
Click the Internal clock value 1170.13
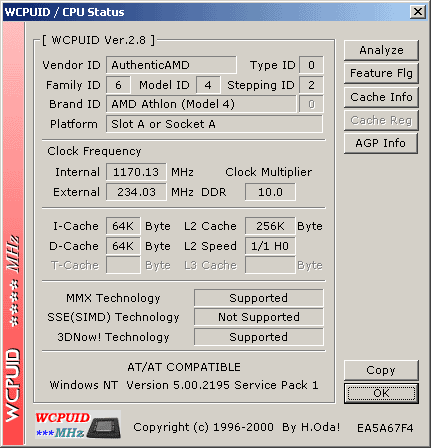(x=136, y=172)
